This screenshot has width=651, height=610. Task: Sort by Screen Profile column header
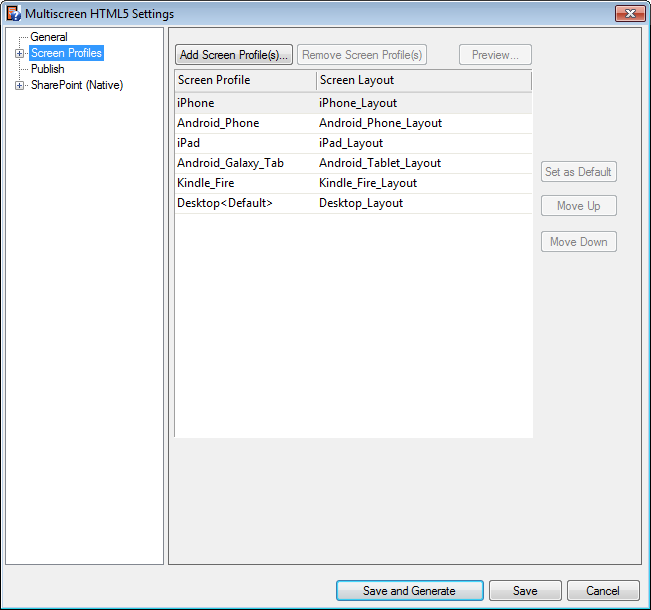coord(245,80)
